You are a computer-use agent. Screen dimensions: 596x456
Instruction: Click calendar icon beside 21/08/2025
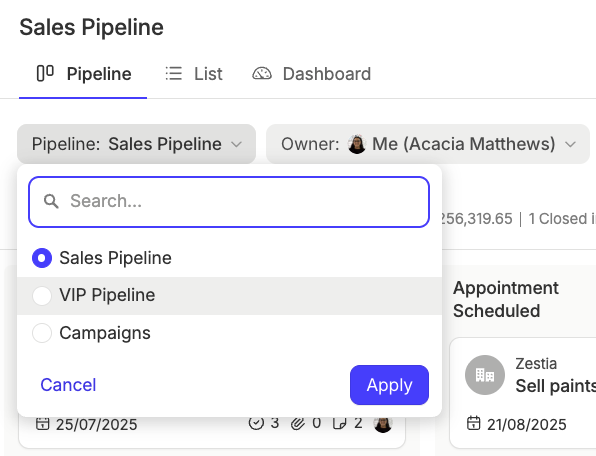[x=473, y=423]
